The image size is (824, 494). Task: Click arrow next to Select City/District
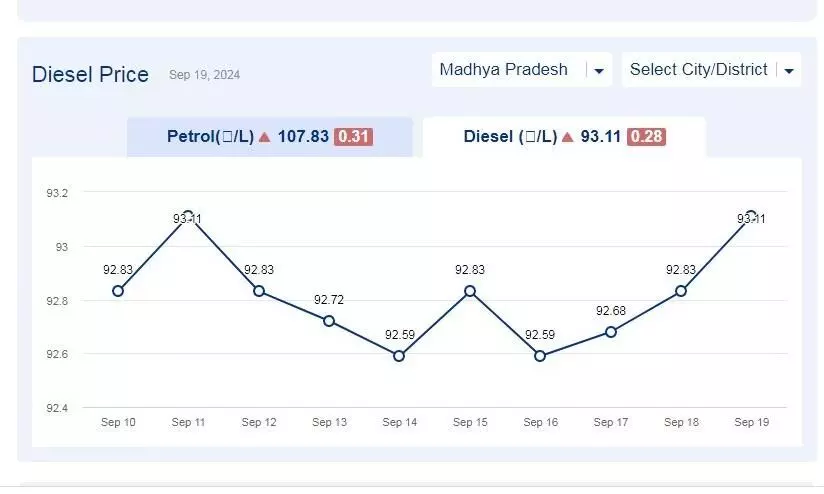pos(789,71)
